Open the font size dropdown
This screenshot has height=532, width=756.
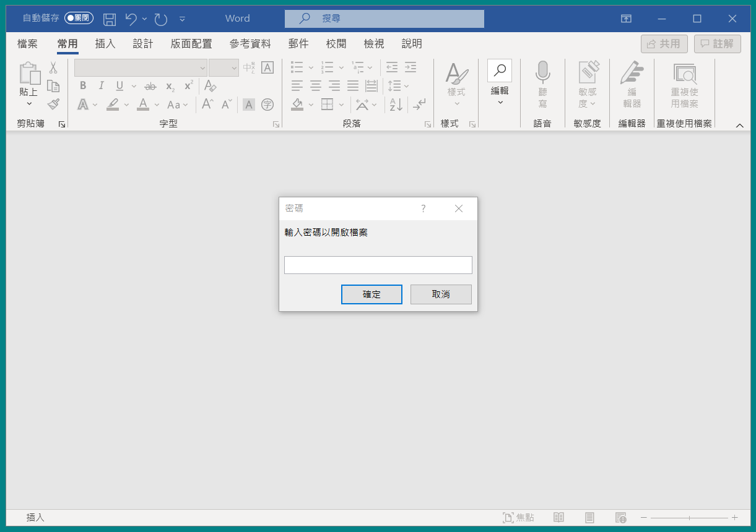click(233, 67)
